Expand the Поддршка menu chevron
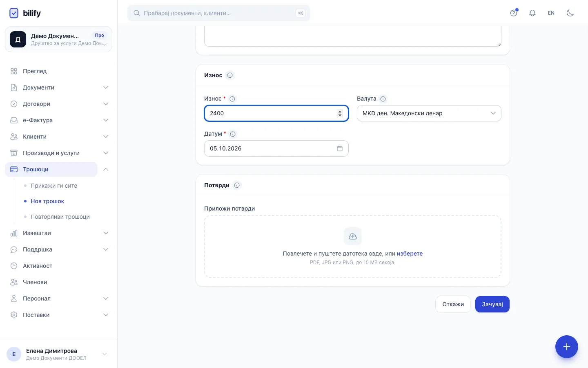The width and height of the screenshot is (588, 368). [106, 249]
